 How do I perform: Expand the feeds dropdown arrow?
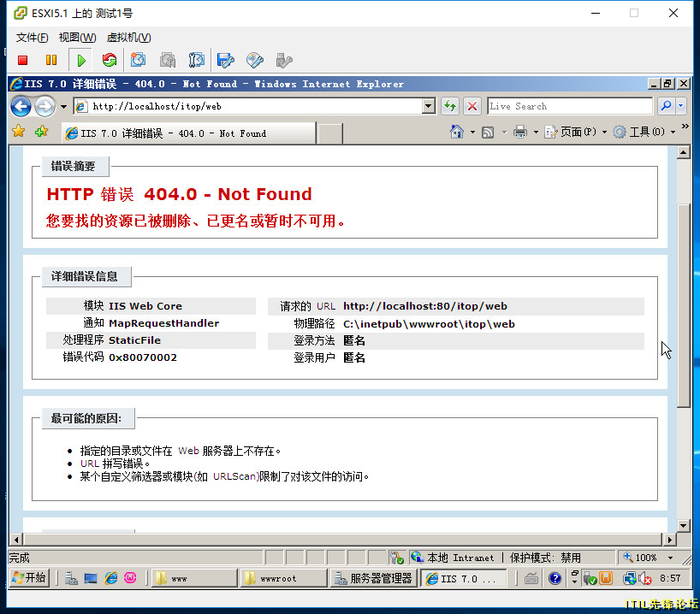pyautogui.click(x=505, y=132)
